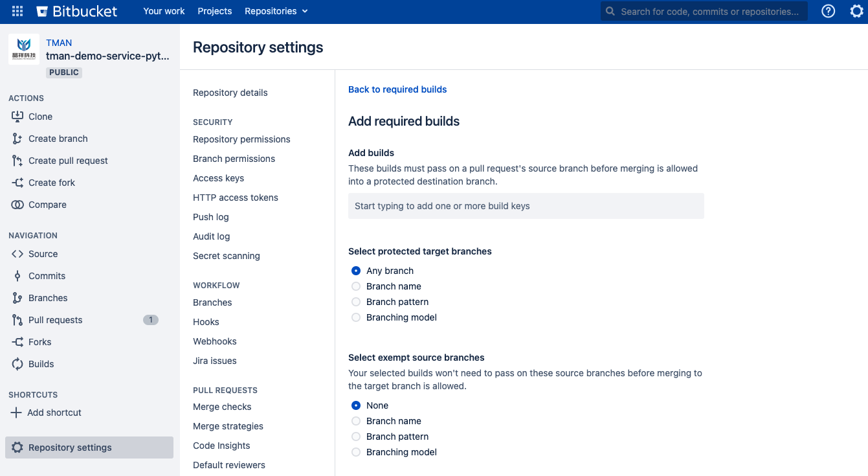Click the Source code brackets icon
The image size is (868, 476).
coord(17,254)
